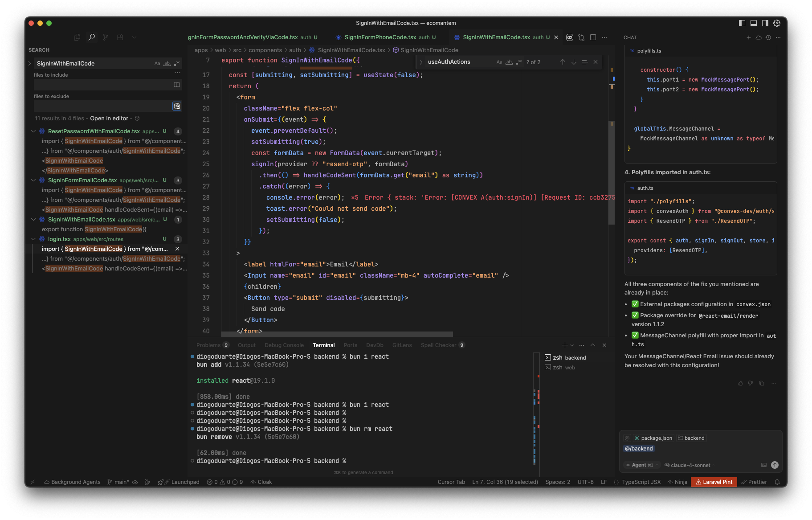Toggle Match Case in find widget
Image resolution: width=812 pixels, height=520 pixels.
coord(499,62)
